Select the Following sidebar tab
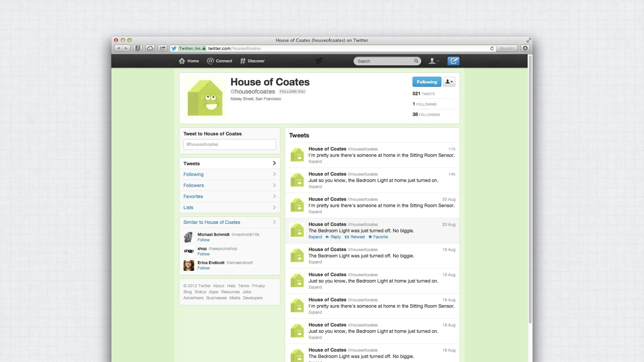644x362 pixels. coord(230,174)
